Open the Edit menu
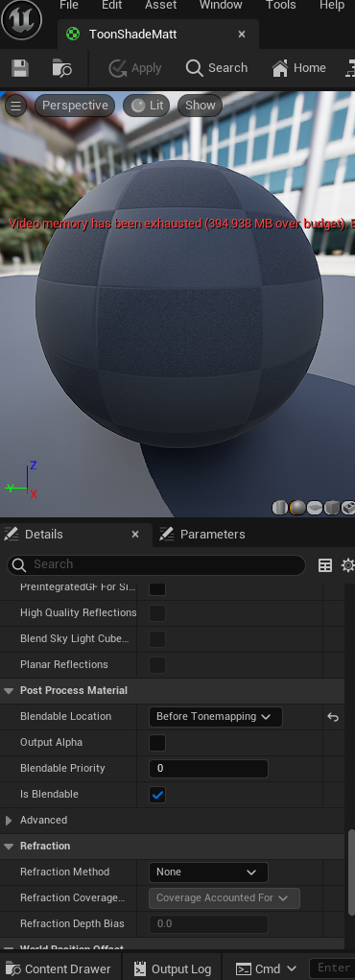 [x=112, y=6]
